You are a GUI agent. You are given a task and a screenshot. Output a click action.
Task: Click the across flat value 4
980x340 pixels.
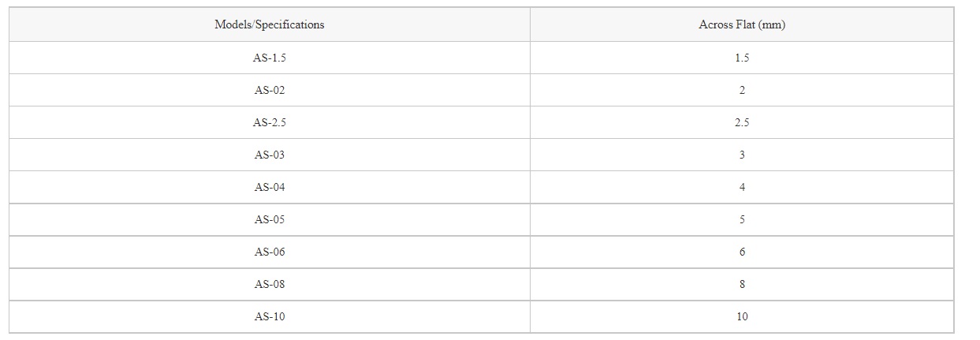(x=742, y=187)
